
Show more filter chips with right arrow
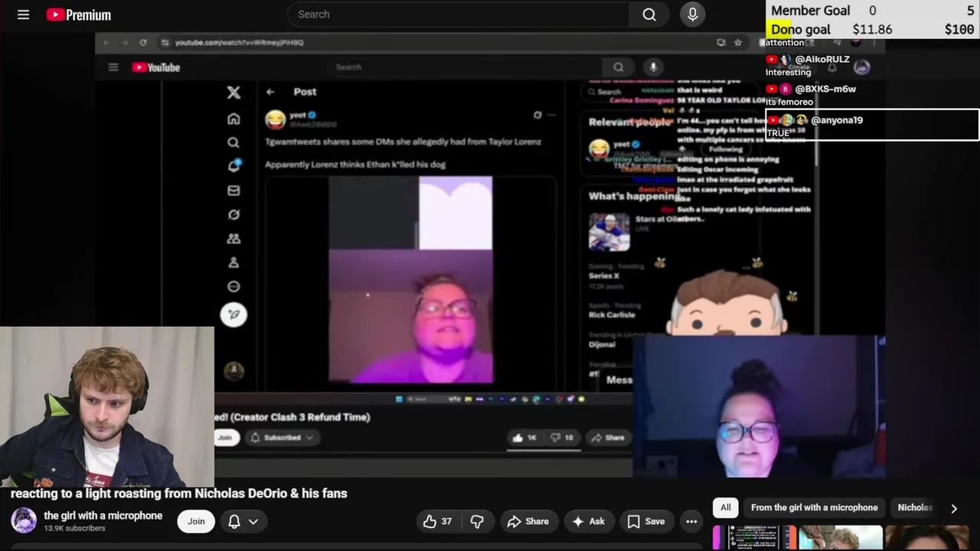coord(954,508)
